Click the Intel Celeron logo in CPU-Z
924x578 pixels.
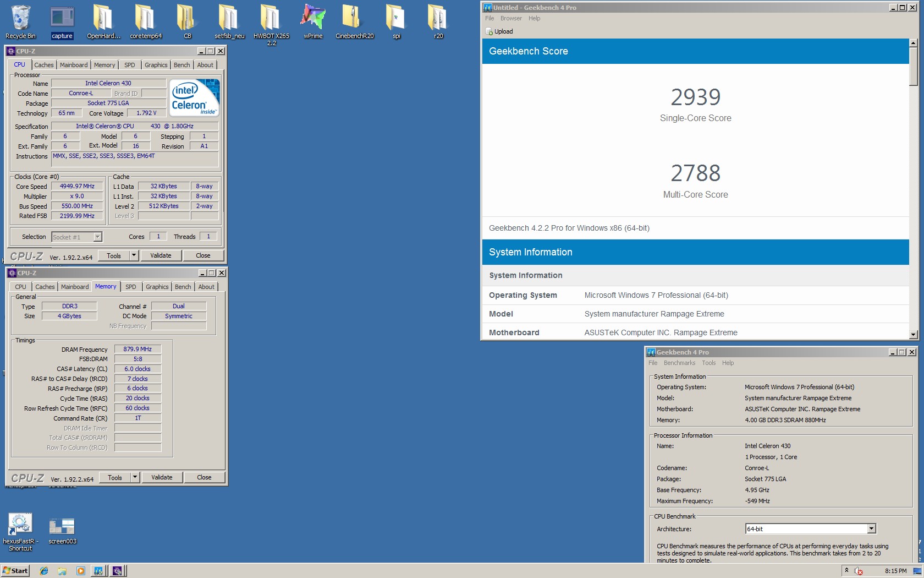[195, 97]
